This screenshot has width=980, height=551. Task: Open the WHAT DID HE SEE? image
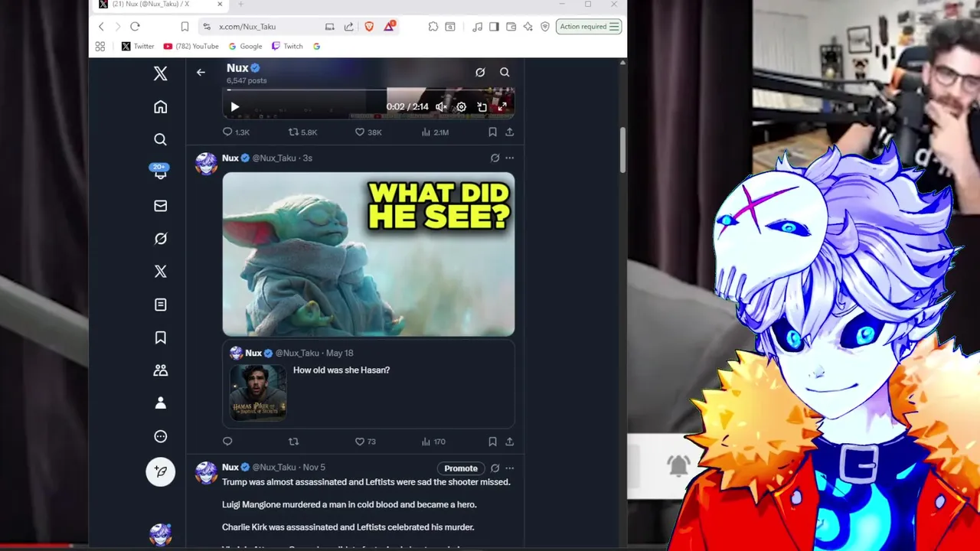tap(368, 254)
